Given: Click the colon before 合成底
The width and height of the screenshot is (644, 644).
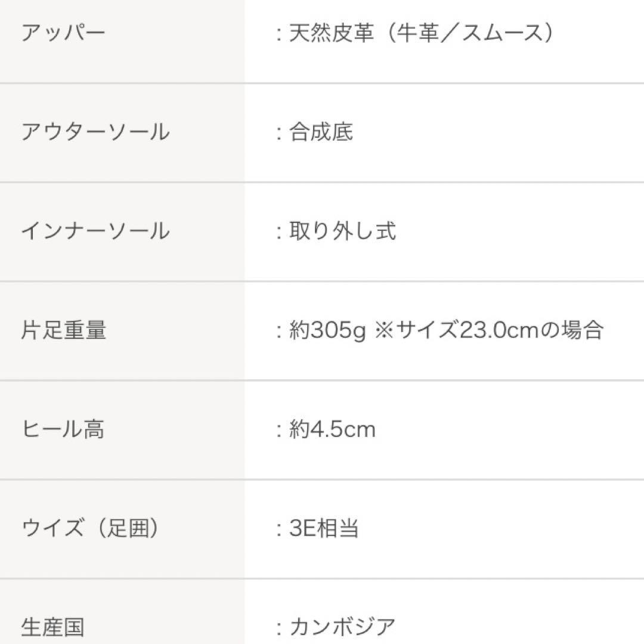Looking at the screenshot, I should pos(279,132).
